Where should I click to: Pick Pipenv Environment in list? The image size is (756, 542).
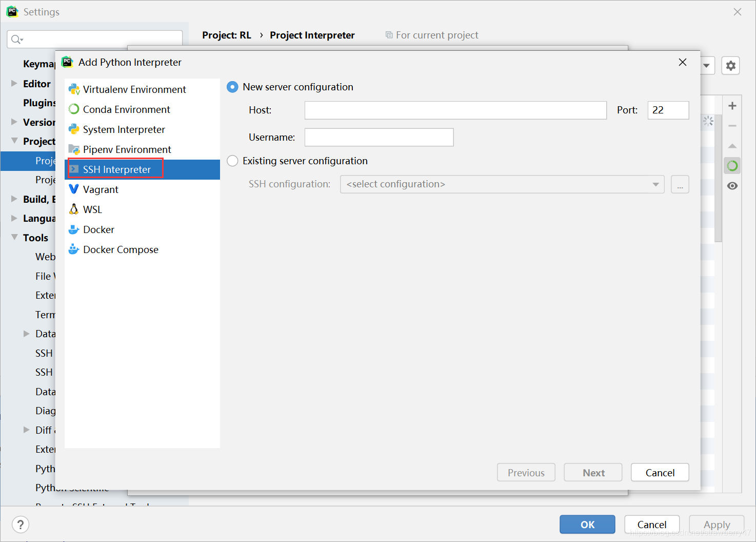coord(142,149)
